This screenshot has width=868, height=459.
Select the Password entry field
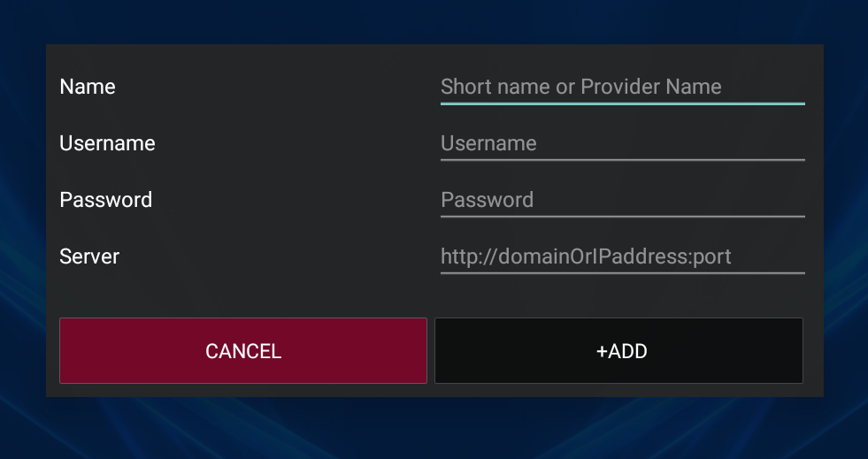pyautogui.click(x=622, y=200)
